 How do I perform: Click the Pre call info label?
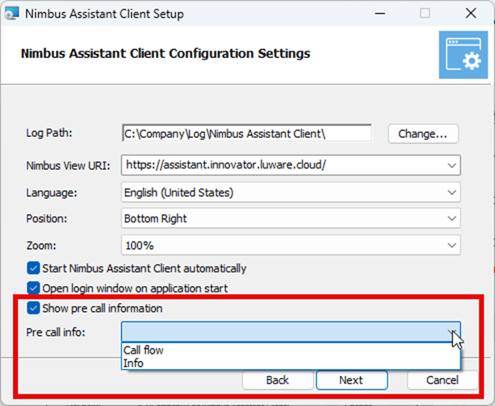click(x=56, y=332)
